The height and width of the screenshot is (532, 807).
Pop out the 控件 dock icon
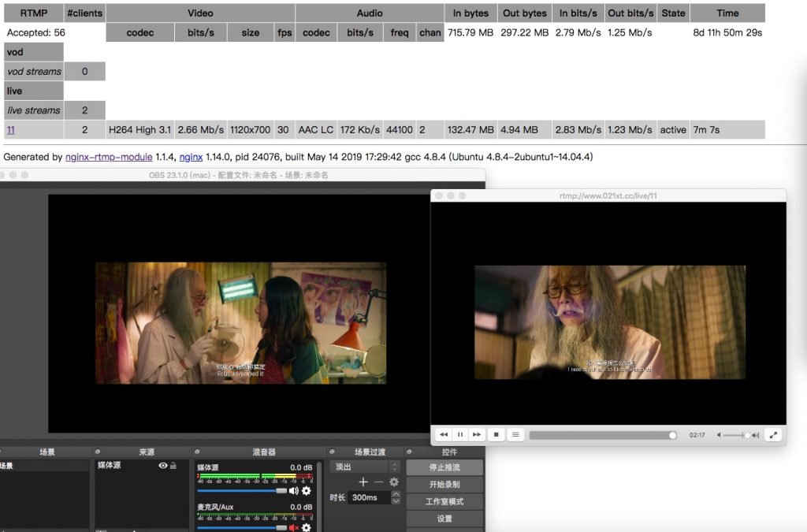(409, 452)
